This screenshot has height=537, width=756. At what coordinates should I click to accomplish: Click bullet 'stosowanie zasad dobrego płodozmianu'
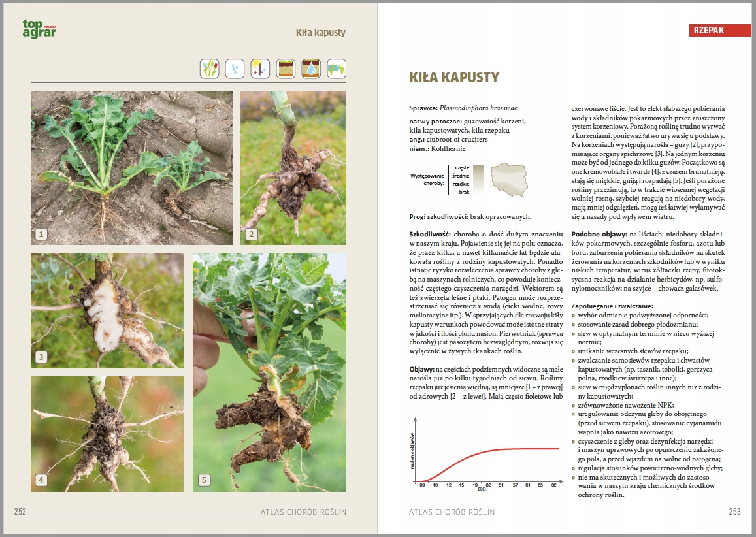[x=638, y=325]
